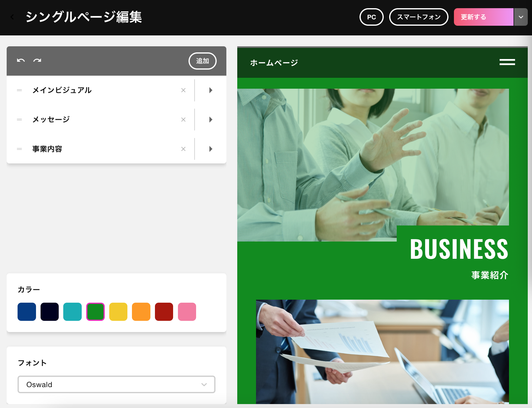This screenshot has width=532, height=408.
Task: Remove the メッセージ section
Action: point(183,120)
